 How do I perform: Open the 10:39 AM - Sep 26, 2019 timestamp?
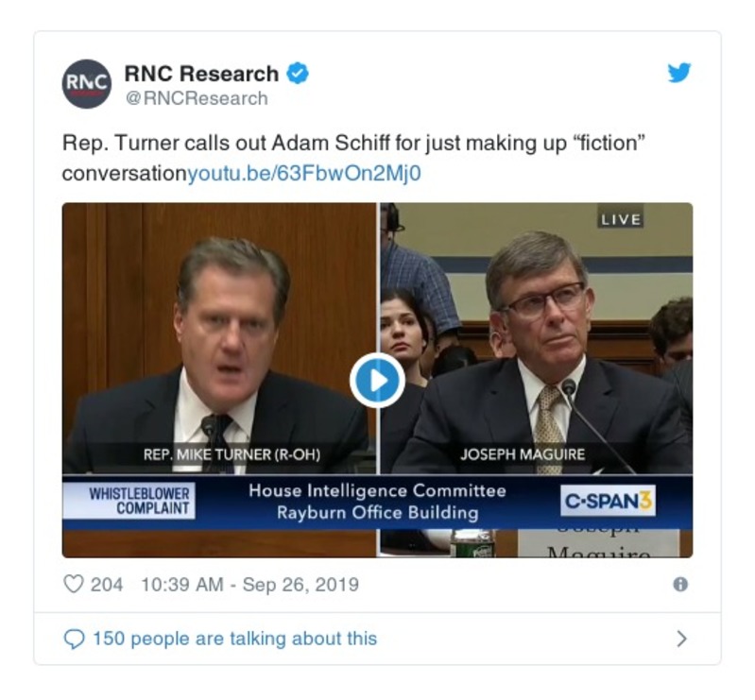249,585
